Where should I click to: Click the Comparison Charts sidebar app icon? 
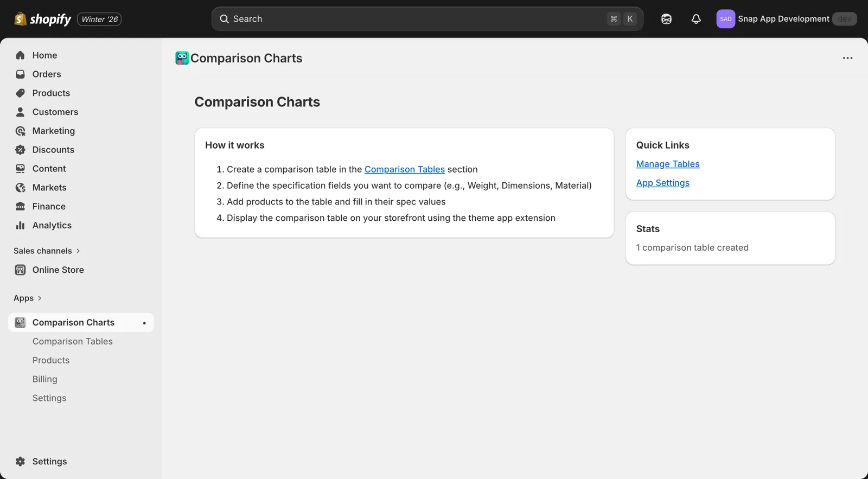[20, 322]
